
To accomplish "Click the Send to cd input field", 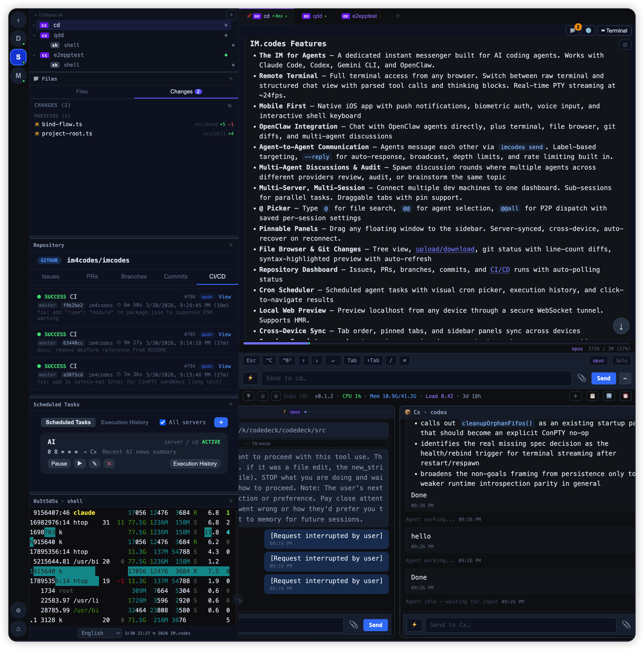I will coord(416,378).
